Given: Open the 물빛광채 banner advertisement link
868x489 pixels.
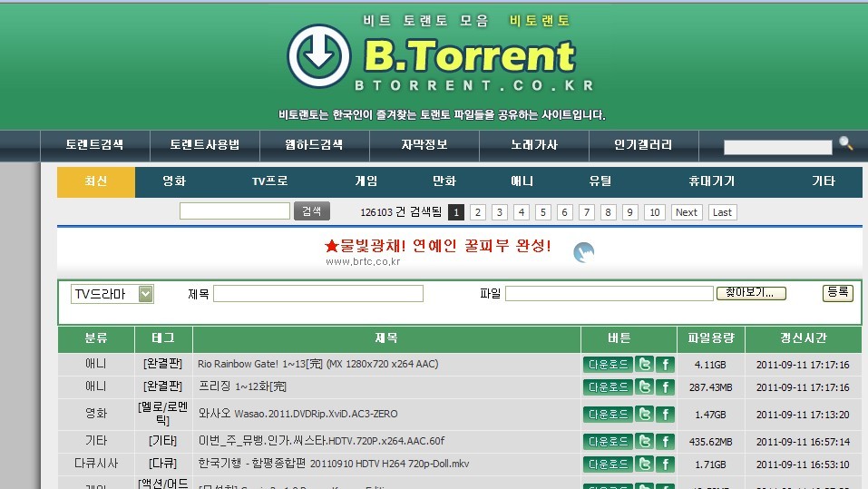Looking at the screenshot, I should 438,246.
